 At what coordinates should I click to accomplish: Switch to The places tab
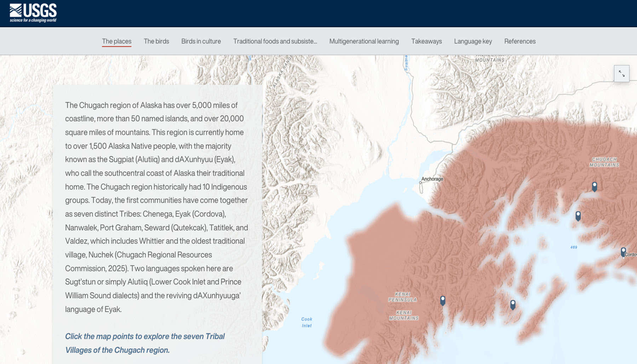click(116, 41)
